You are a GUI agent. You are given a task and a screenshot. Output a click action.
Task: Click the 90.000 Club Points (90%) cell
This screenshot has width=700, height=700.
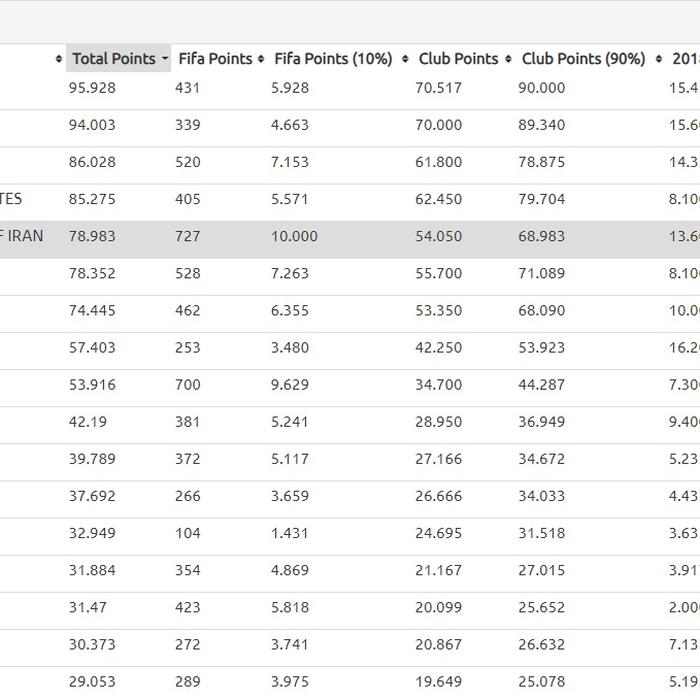pyautogui.click(x=542, y=88)
